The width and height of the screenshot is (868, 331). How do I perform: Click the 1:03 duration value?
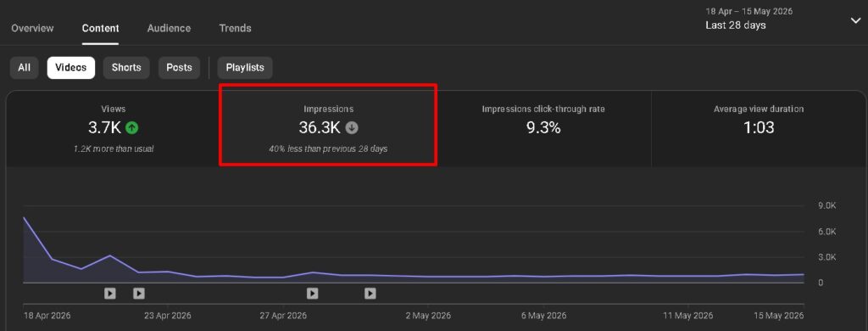[759, 128]
